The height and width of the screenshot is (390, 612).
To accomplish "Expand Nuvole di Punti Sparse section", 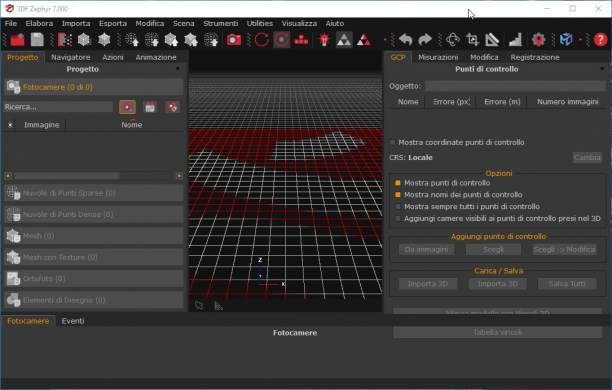I will coord(94,193).
